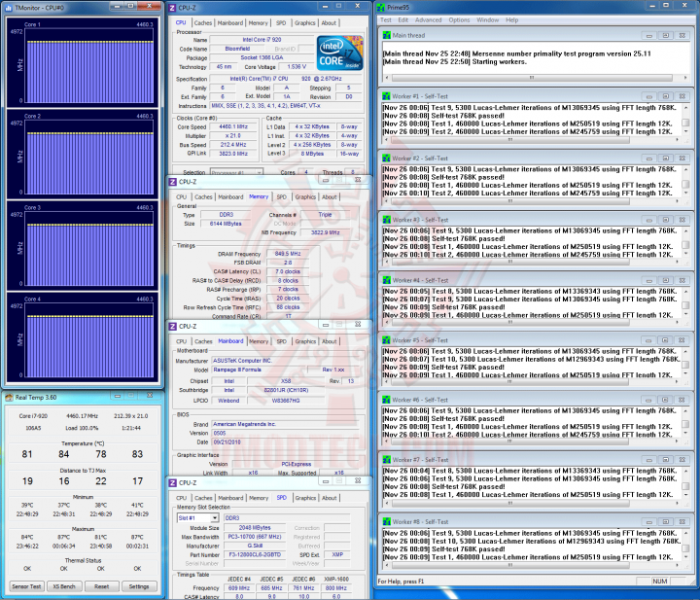Click the top CPU-Z window icon
This screenshot has width=700, height=600.
pos(173,8)
